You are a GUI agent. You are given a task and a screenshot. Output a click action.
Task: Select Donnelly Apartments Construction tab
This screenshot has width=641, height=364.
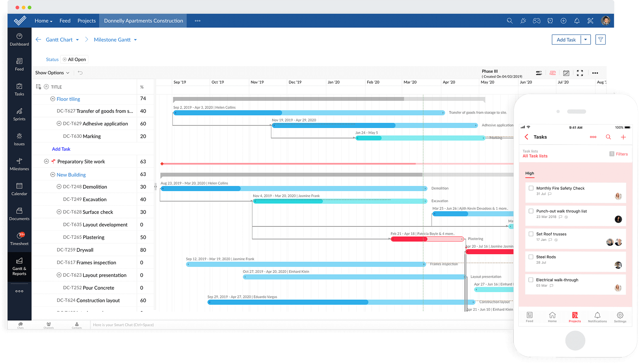pyautogui.click(x=143, y=21)
